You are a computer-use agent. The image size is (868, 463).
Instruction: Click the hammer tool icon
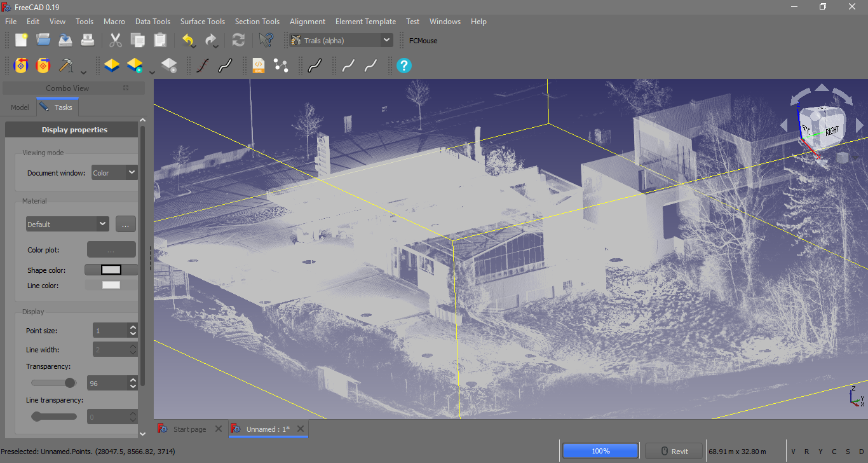(x=66, y=65)
